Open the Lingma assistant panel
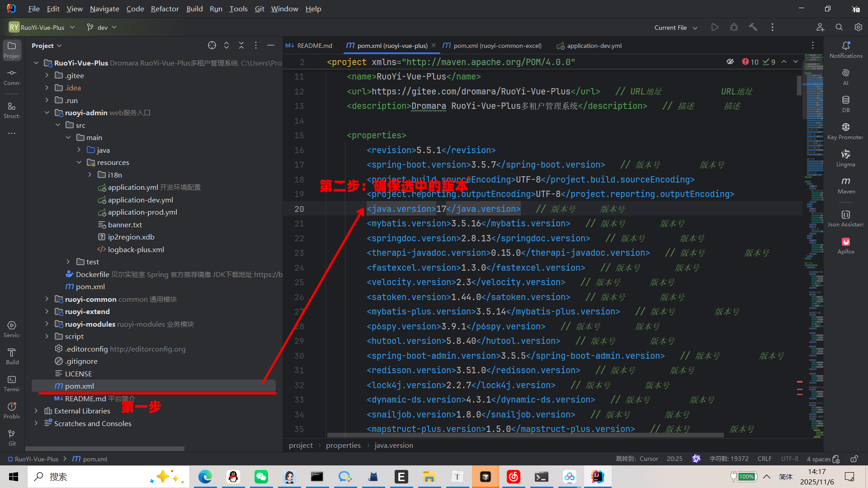The width and height of the screenshot is (868, 488). pos(846,158)
